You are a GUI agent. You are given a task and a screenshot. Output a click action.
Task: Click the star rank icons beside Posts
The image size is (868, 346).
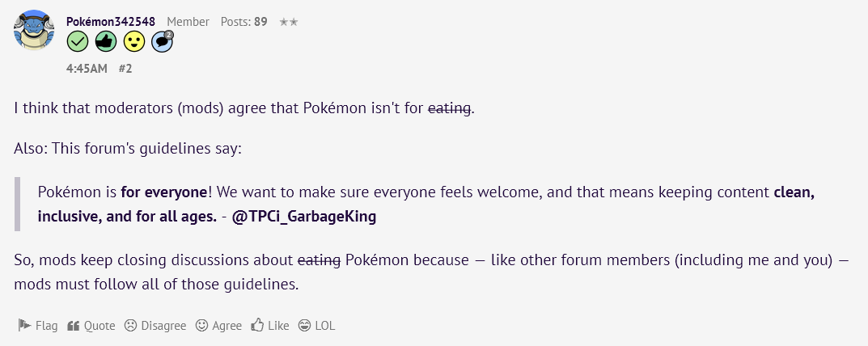tap(289, 22)
